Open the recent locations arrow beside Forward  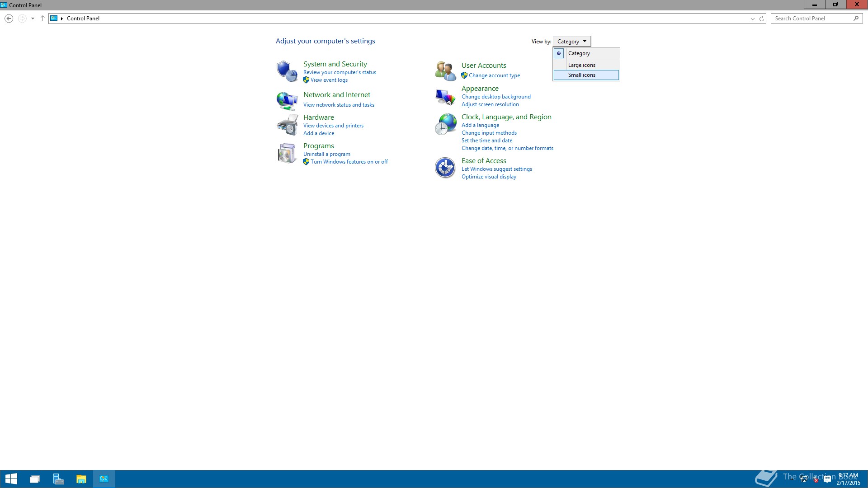tap(33, 19)
